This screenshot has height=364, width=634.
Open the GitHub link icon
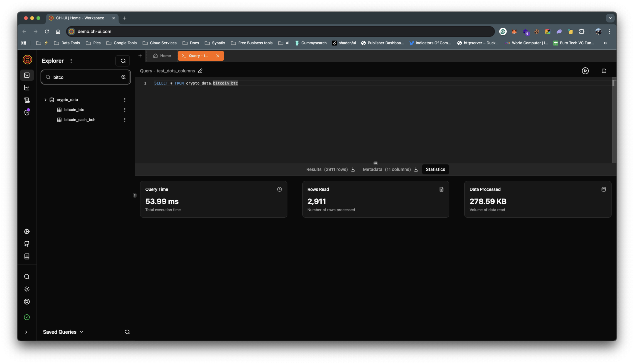[27, 244]
